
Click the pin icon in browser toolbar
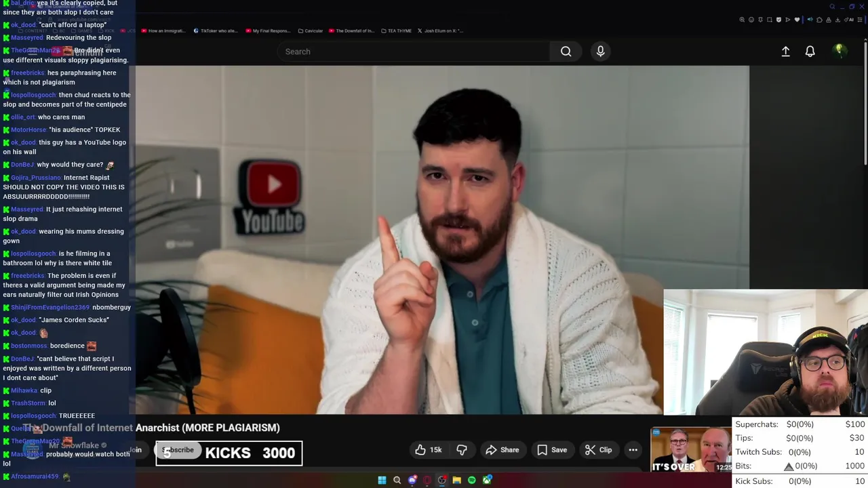[760, 20]
